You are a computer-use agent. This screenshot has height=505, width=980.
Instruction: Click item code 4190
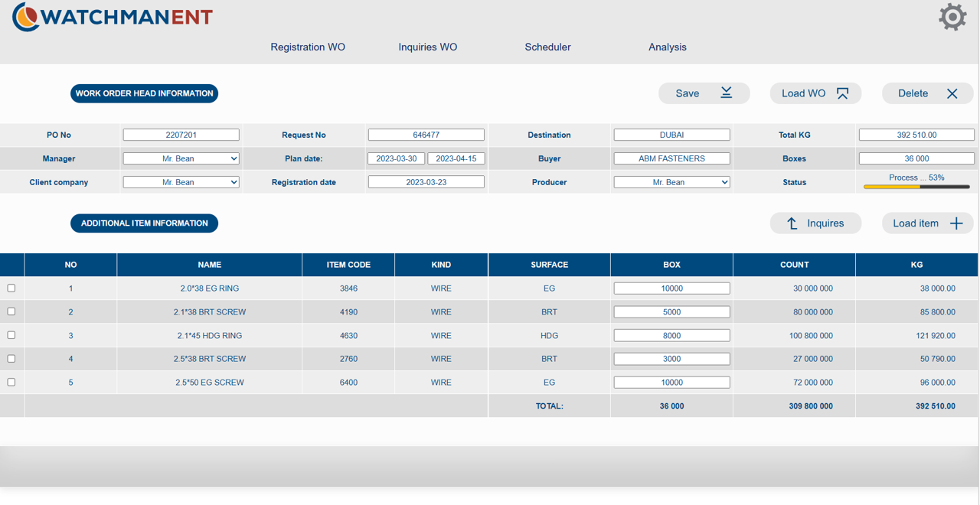[x=348, y=312]
